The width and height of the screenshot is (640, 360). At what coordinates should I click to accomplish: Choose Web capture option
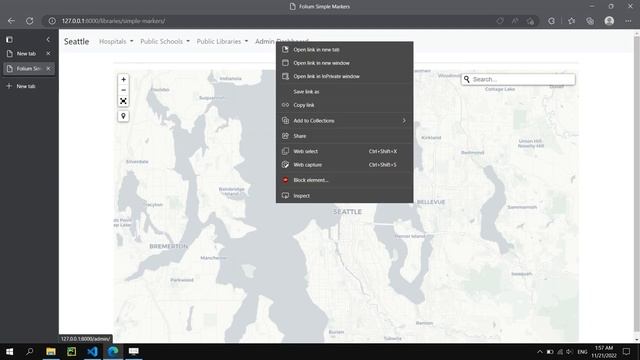pos(344,164)
